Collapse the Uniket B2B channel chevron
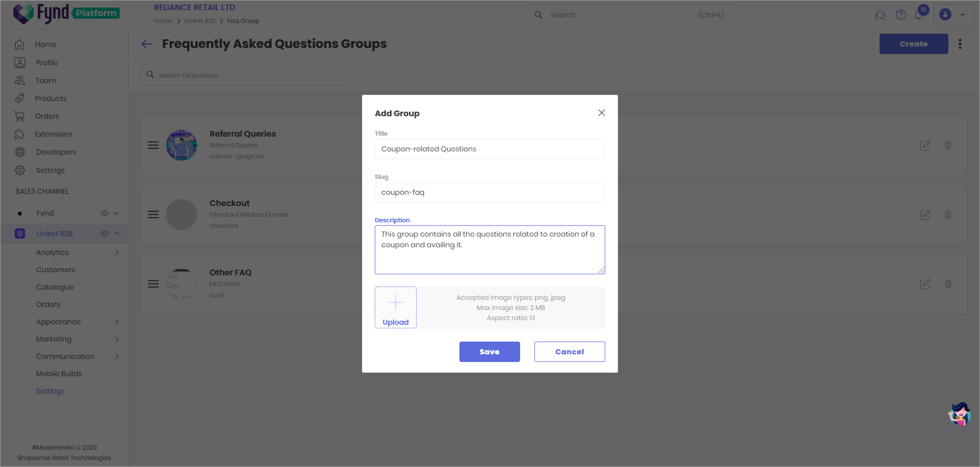980x467 pixels. [x=117, y=233]
